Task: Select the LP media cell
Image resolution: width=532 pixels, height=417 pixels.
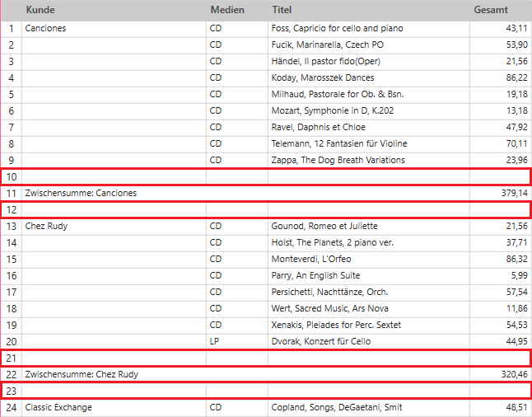Action: click(x=237, y=342)
